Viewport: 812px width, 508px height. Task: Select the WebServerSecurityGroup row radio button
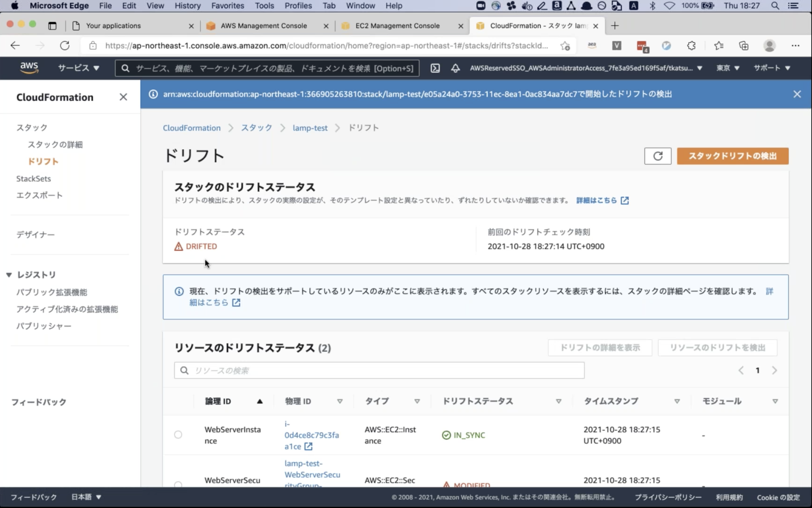pos(178,484)
